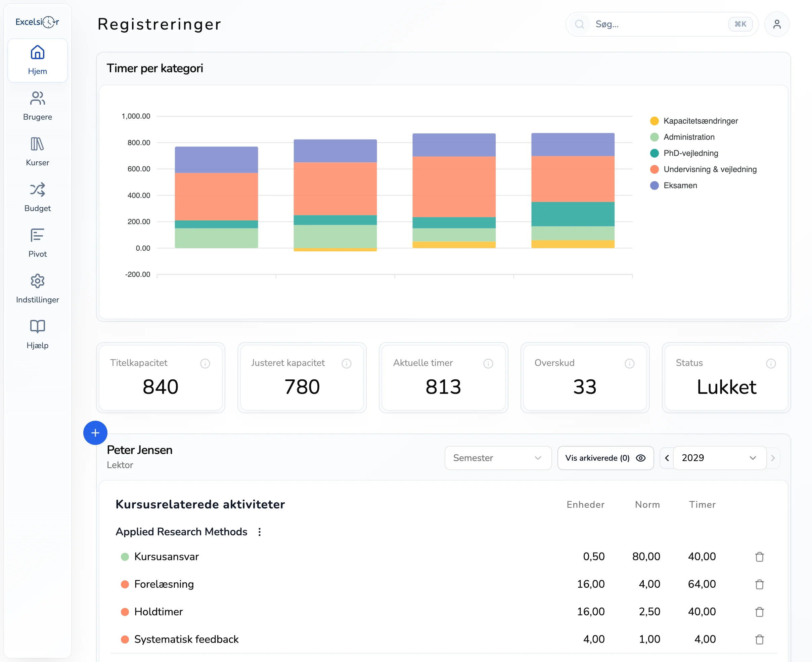812x662 pixels.
Task: Open the Semester dropdown
Action: [x=498, y=458]
